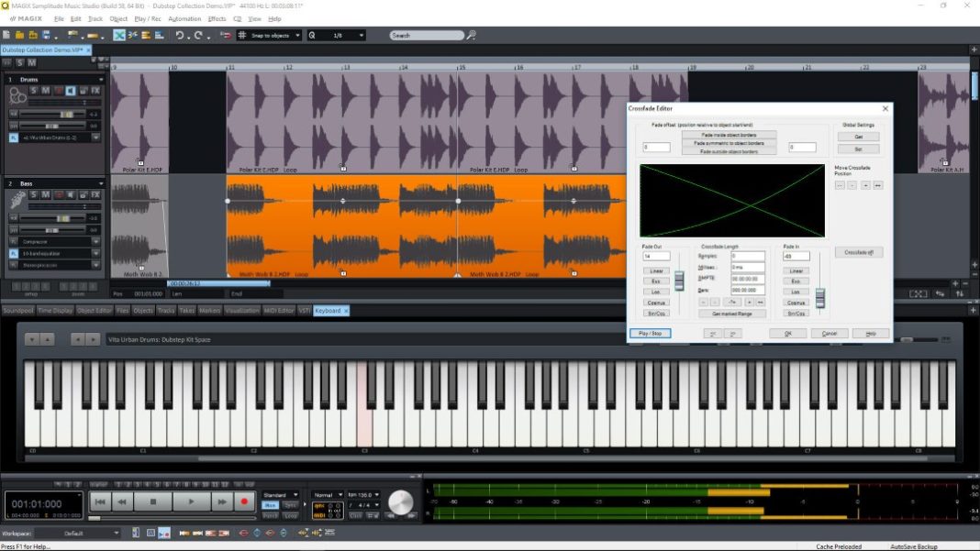Solo the Drums track
Screen dimensions: 980x551
point(34,91)
